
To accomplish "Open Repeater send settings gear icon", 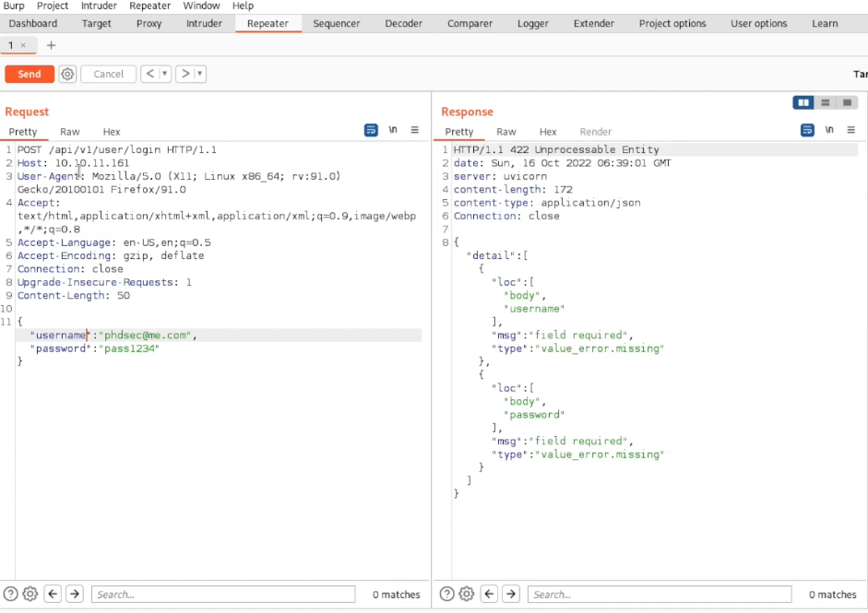I will pyautogui.click(x=67, y=74).
